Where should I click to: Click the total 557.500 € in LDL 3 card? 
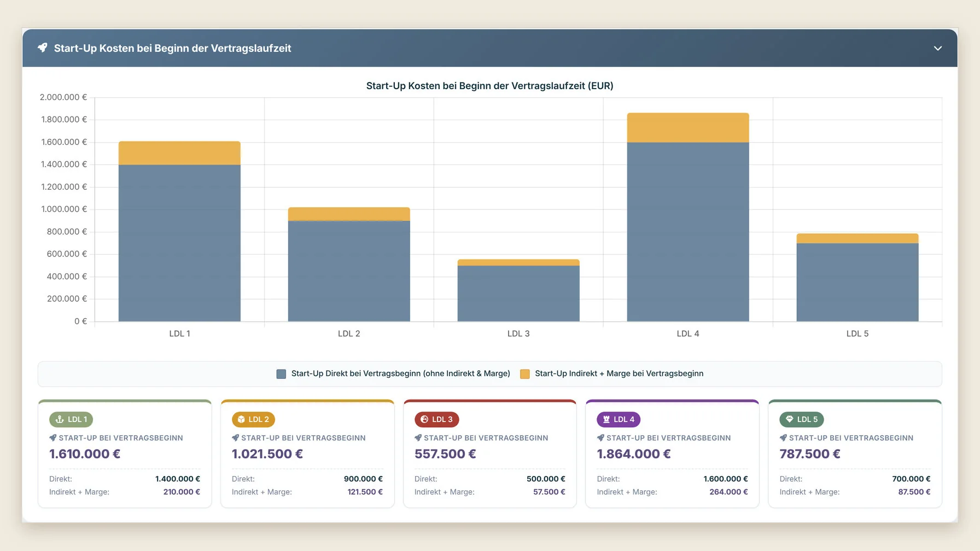click(445, 454)
